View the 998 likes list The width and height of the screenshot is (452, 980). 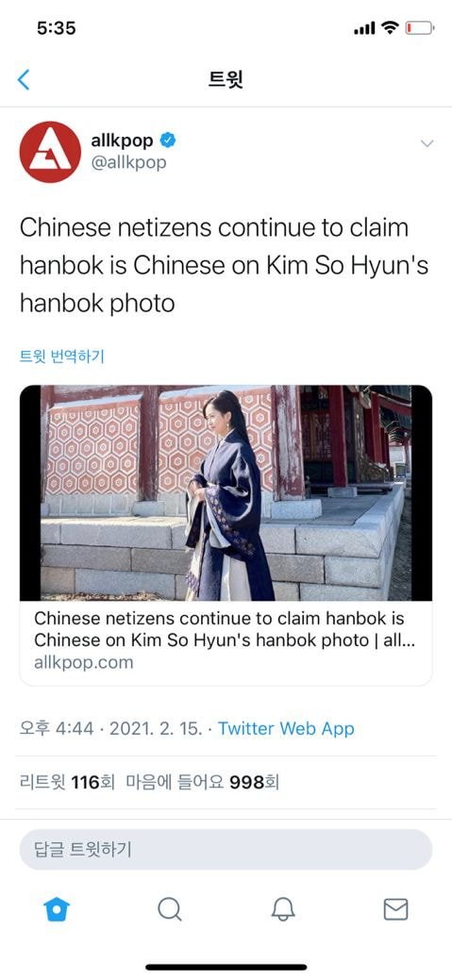(203, 783)
